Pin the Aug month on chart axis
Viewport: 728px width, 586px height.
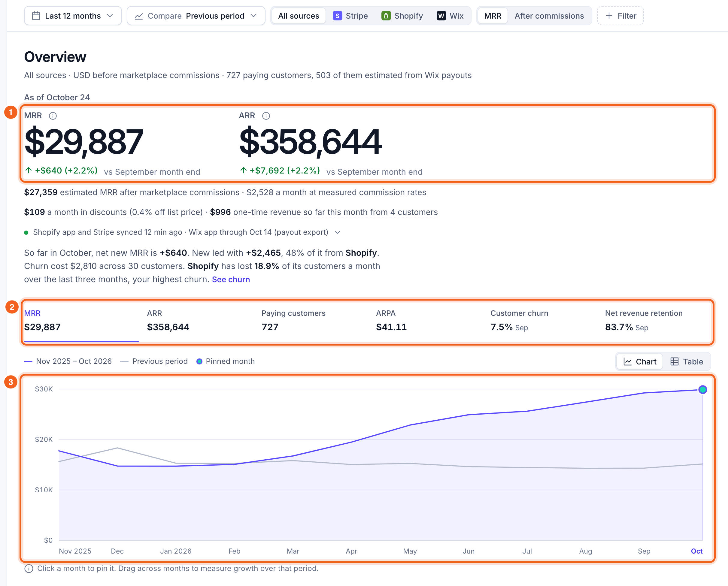pyautogui.click(x=586, y=551)
